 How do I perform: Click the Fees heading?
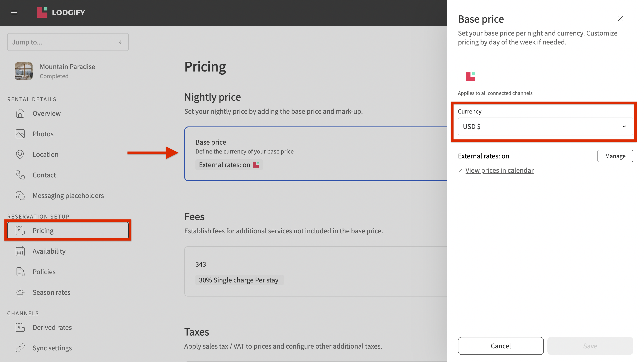[194, 217]
